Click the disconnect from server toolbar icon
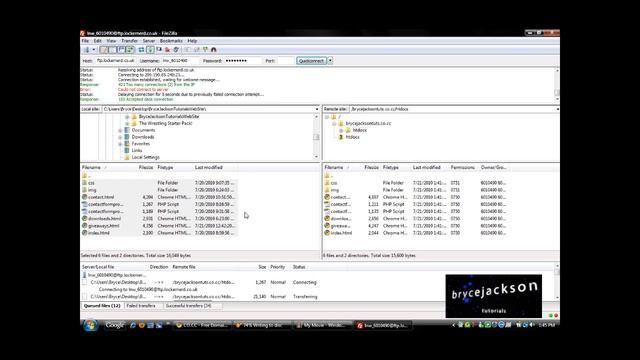The height and width of the screenshot is (360, 640). click(167, 50)
